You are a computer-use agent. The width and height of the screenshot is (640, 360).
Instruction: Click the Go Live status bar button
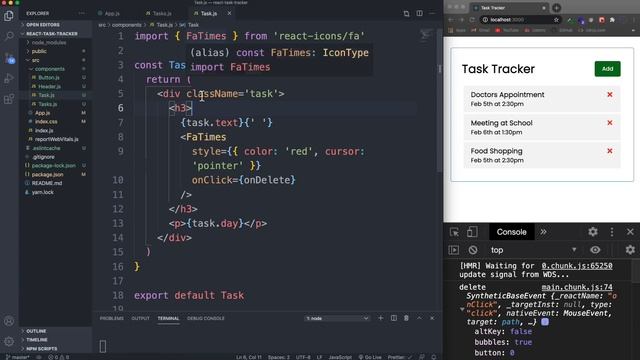[x=370, y=357]
